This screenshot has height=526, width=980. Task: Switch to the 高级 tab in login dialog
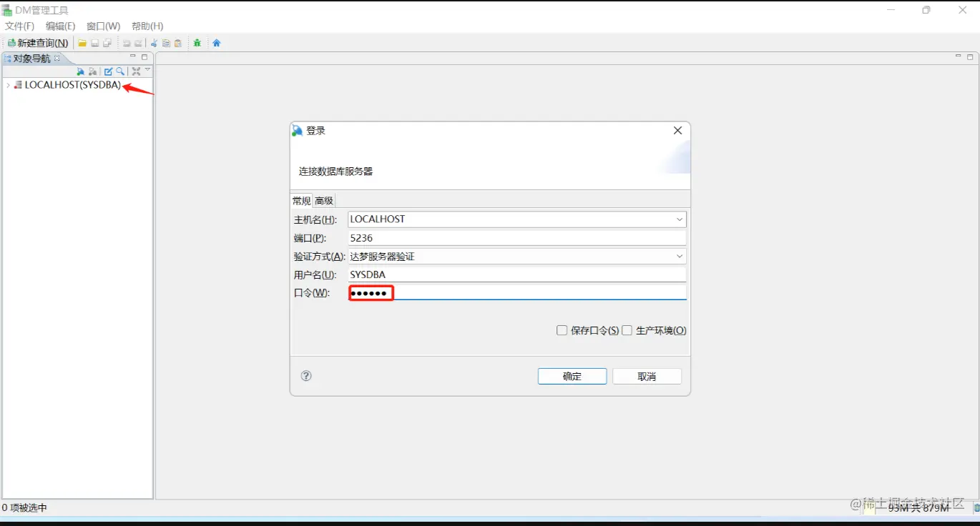[324, 201]
